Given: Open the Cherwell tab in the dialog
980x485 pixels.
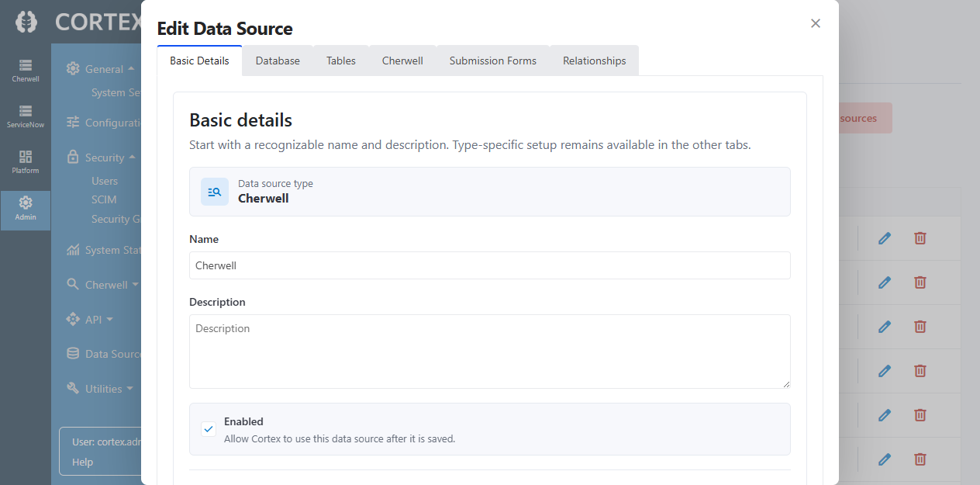Looking at the screenshot, I should coord(402,61).
